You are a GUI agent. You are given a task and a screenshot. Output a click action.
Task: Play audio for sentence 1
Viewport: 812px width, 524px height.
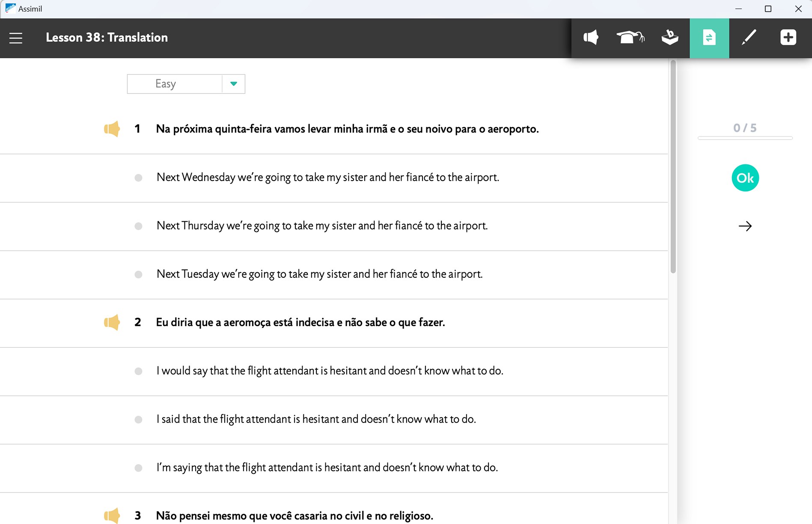(112, 129)
